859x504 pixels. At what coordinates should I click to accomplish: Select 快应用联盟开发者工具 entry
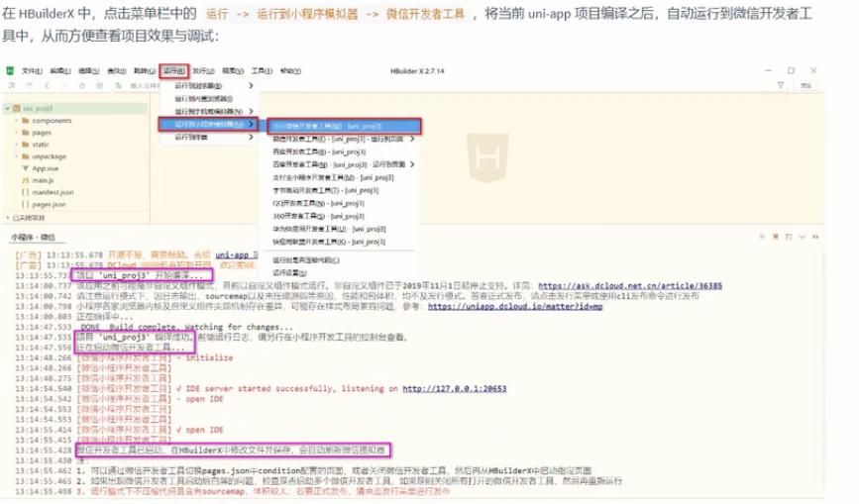coord(342,242)
